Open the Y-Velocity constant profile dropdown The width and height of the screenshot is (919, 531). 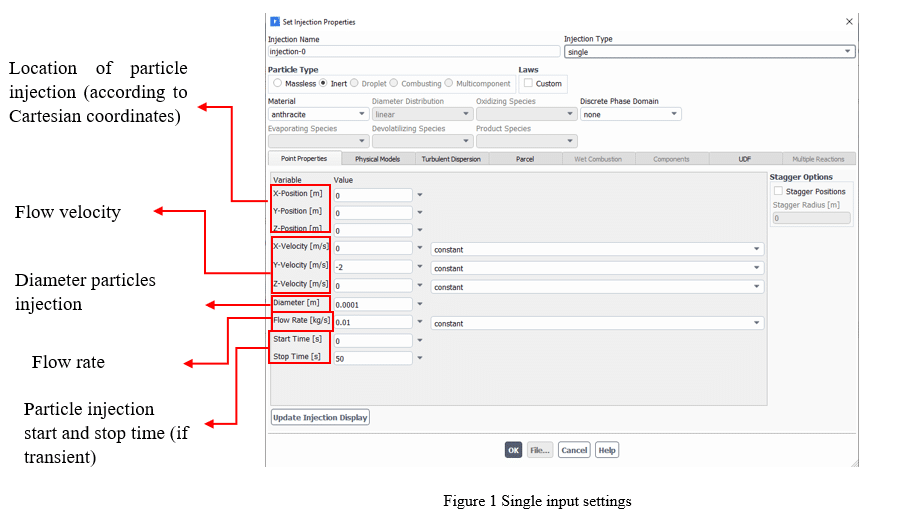click(x=597, y=268)
